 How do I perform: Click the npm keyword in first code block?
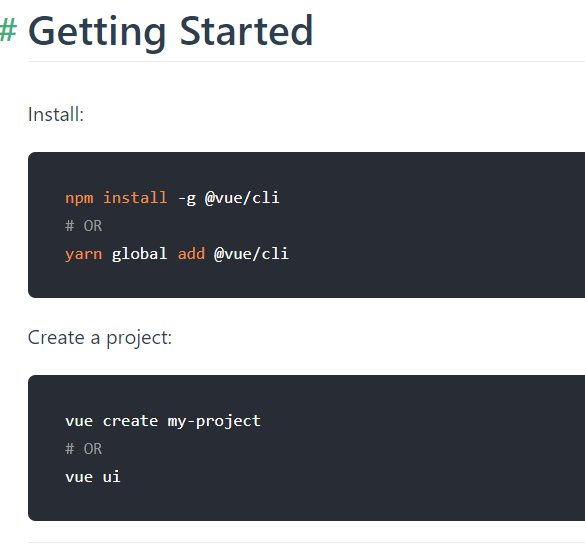click(79, 198)
